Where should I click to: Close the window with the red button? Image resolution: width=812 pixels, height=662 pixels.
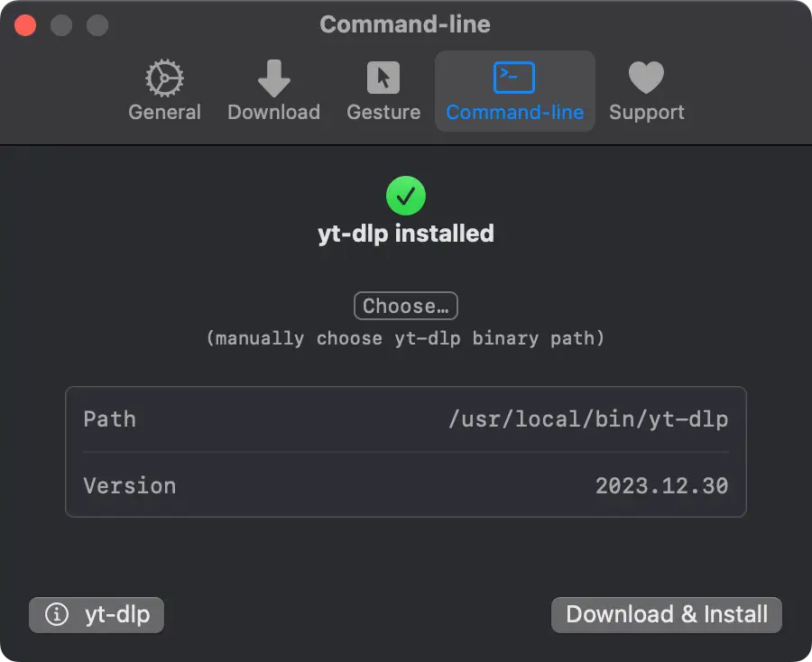[x=25, y=25]
